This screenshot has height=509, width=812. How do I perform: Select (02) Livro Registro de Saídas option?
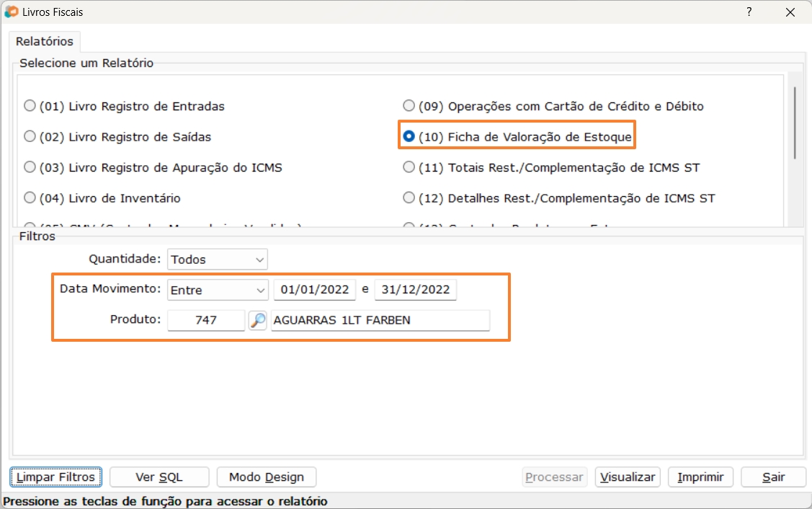point(30,136)
